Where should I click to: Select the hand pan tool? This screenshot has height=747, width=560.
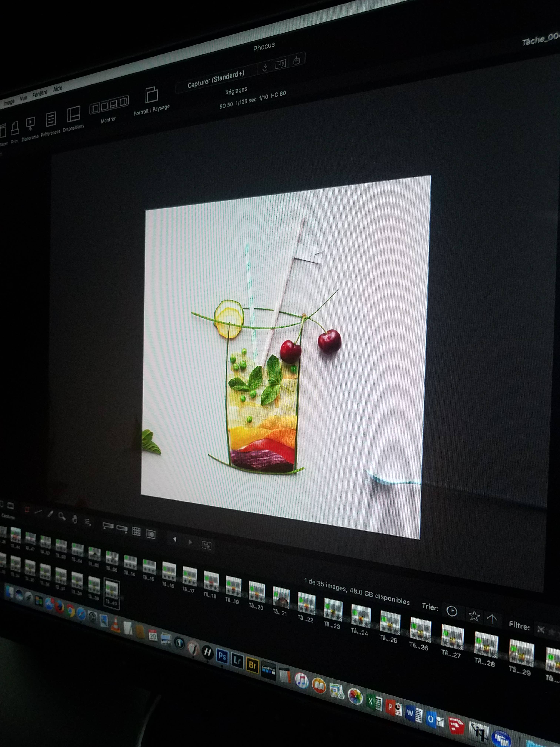point(75,519)
